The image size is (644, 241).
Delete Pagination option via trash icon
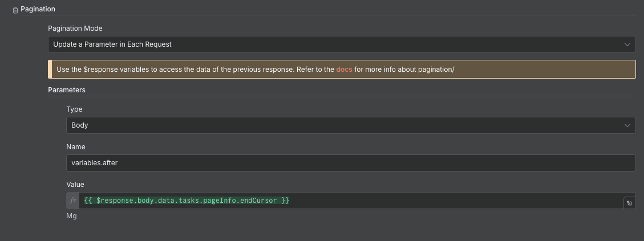(x=15, y=10)
